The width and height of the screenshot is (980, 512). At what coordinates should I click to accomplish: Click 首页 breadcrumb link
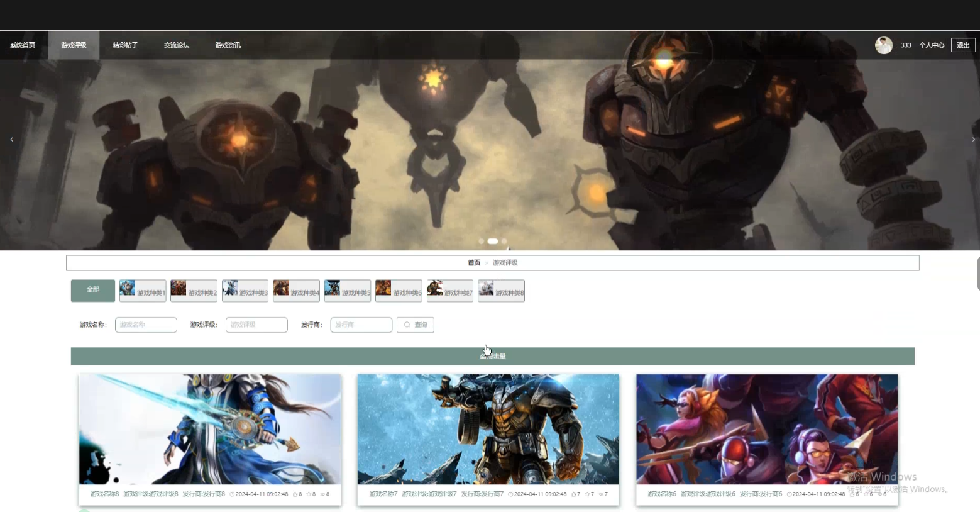(x=474, y=263)
